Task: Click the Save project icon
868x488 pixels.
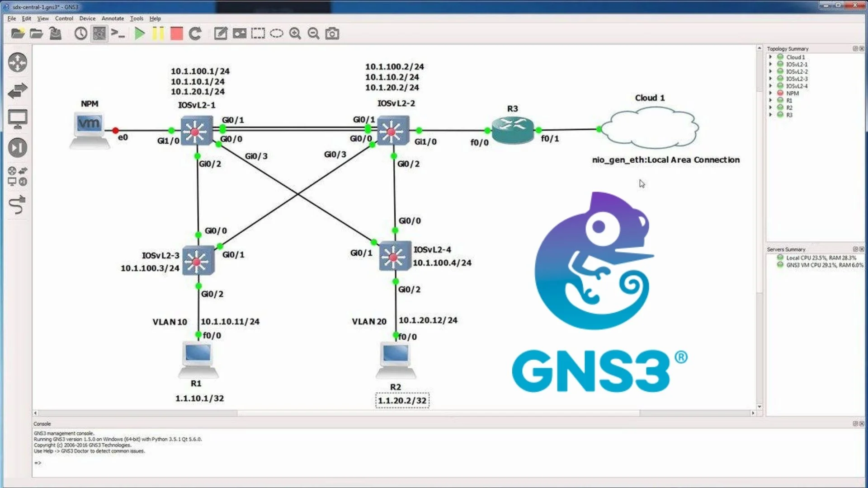Action: [55, 33]
